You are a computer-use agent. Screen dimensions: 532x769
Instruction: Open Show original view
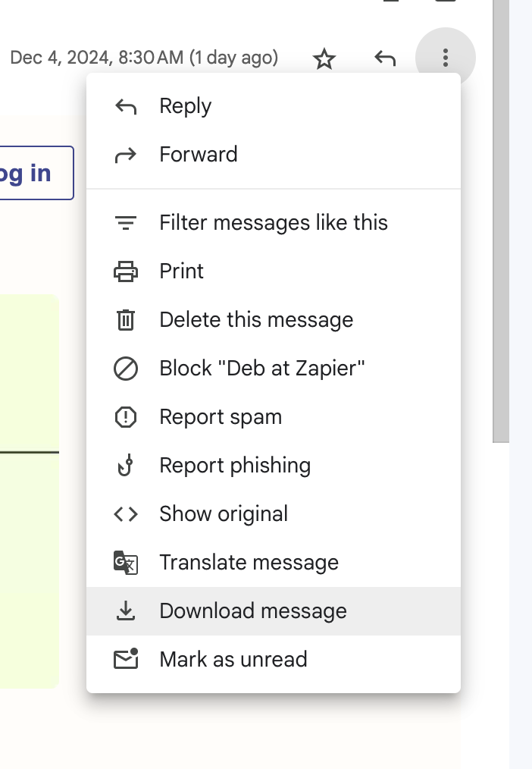point(274,514)
